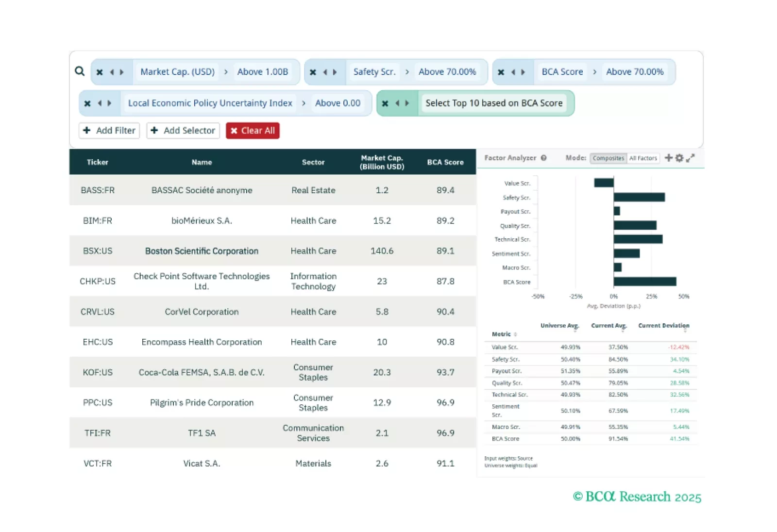The image size is (777, 532).
Task: Open the Factor Analyzer help icon
Action: pyautogui.click(x=544, y=158)
